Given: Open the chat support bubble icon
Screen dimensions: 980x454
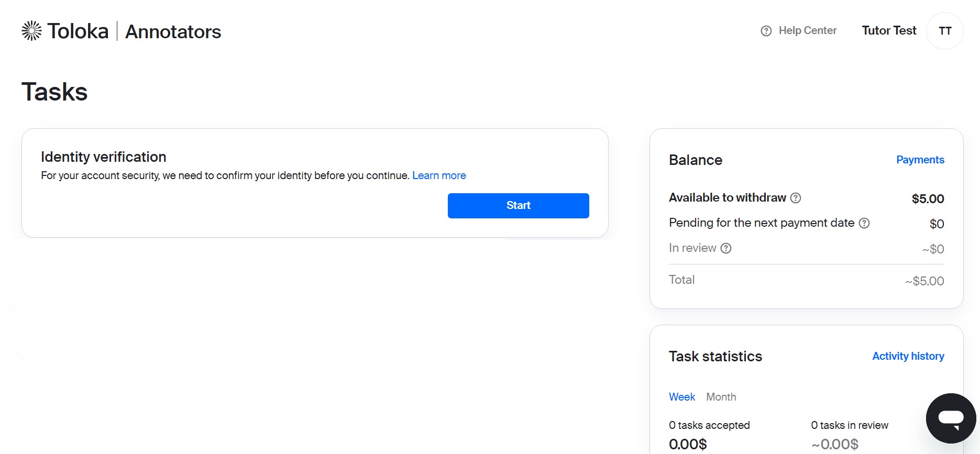Looking at the screenshot, I should 951,418.
